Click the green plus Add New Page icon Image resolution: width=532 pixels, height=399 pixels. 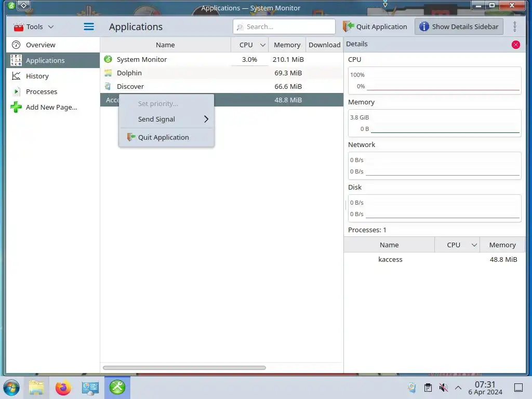coord(16,107)
